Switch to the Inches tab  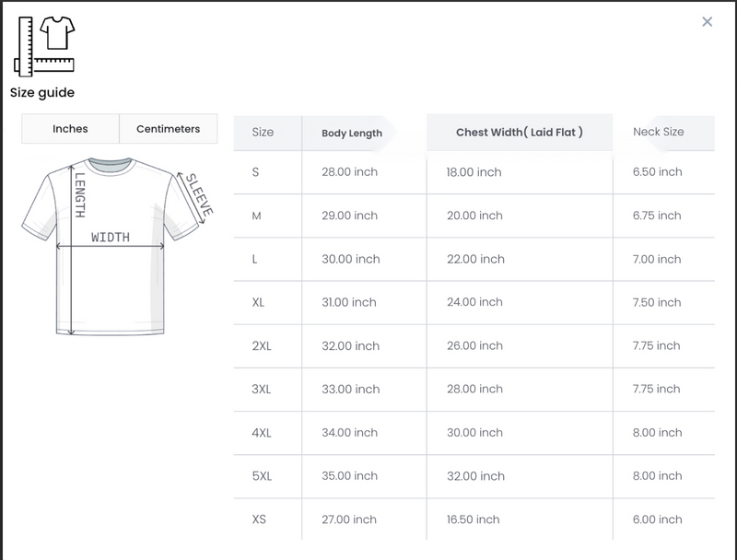click(x=70, y=129)
